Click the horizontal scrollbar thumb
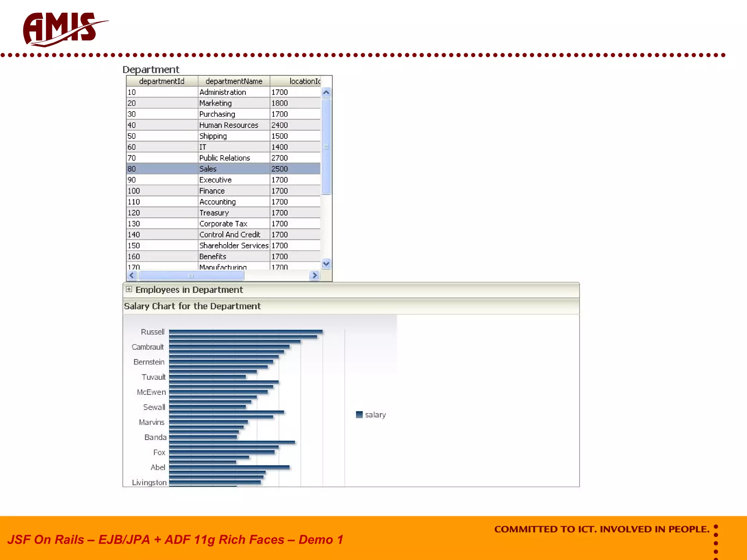The height and width of the screenshot is (560, 747). click(191, 276)
